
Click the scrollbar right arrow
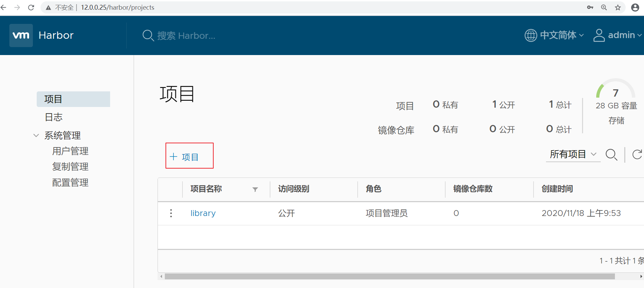click(641, 277)
